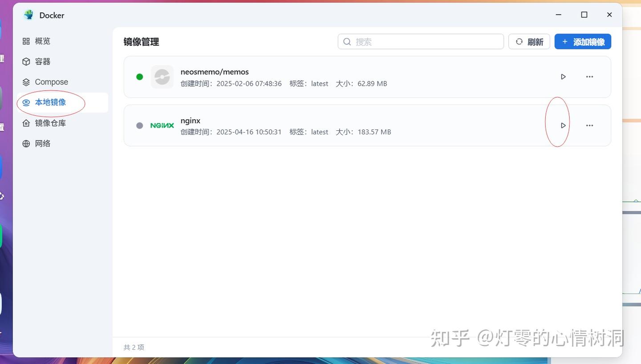This screenshot has height=364, width=641.
Task: Open more options menu for neosmemo/memos
Action: [589, 77]
